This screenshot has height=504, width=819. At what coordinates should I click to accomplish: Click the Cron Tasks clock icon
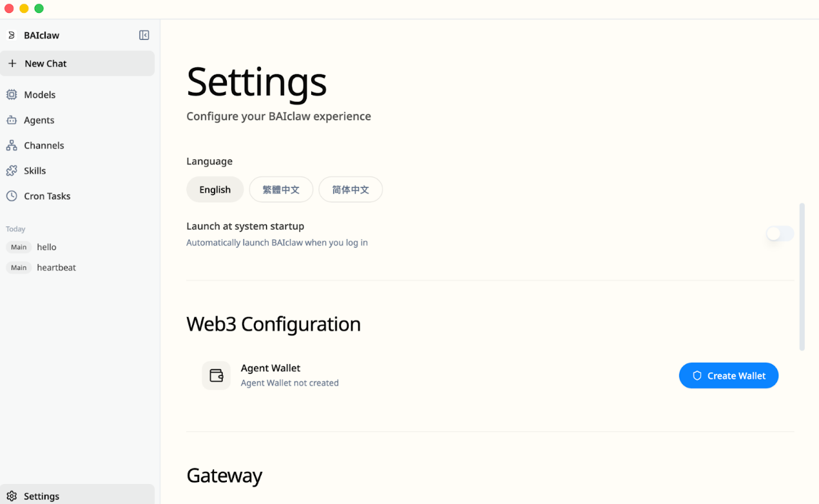click(12, 196)
